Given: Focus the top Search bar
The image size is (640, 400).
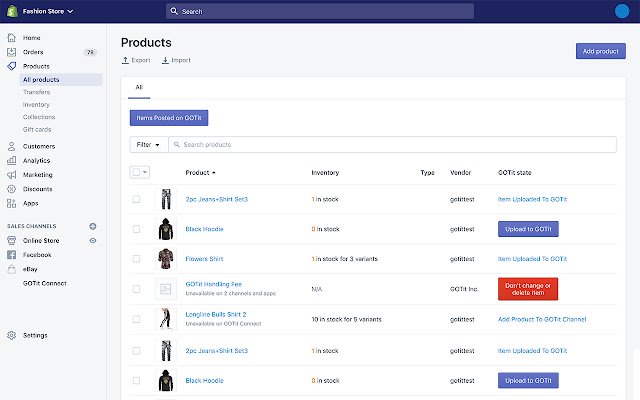Looking at the screenshot, I should coord(320,11).
